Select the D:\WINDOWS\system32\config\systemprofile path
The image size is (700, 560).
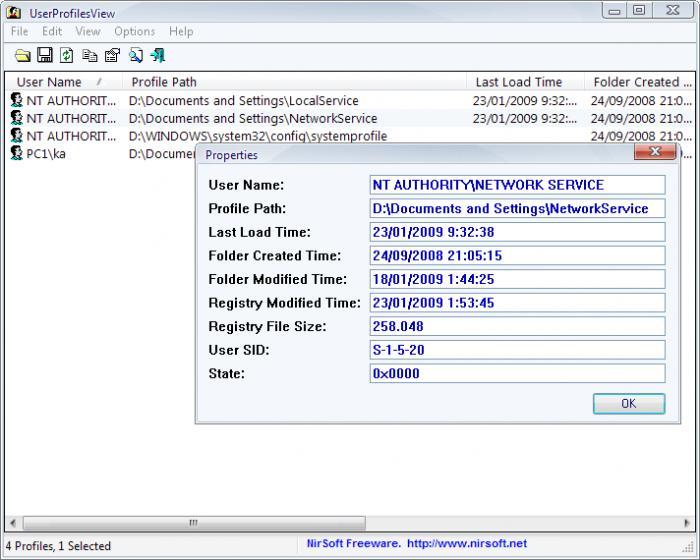258,136
